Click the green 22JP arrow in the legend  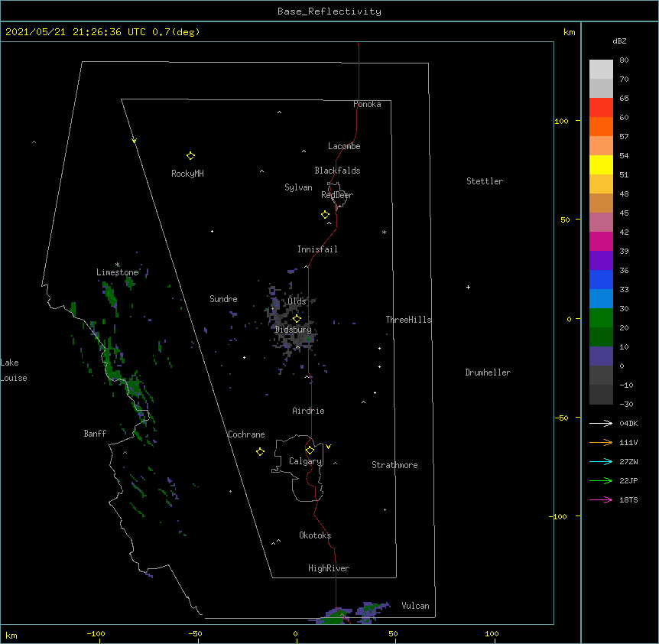[601, 480]
